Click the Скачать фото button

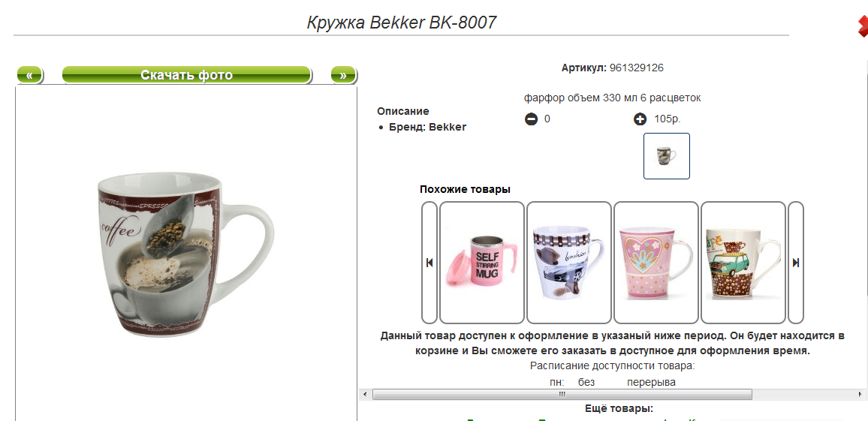click(186, 75)
